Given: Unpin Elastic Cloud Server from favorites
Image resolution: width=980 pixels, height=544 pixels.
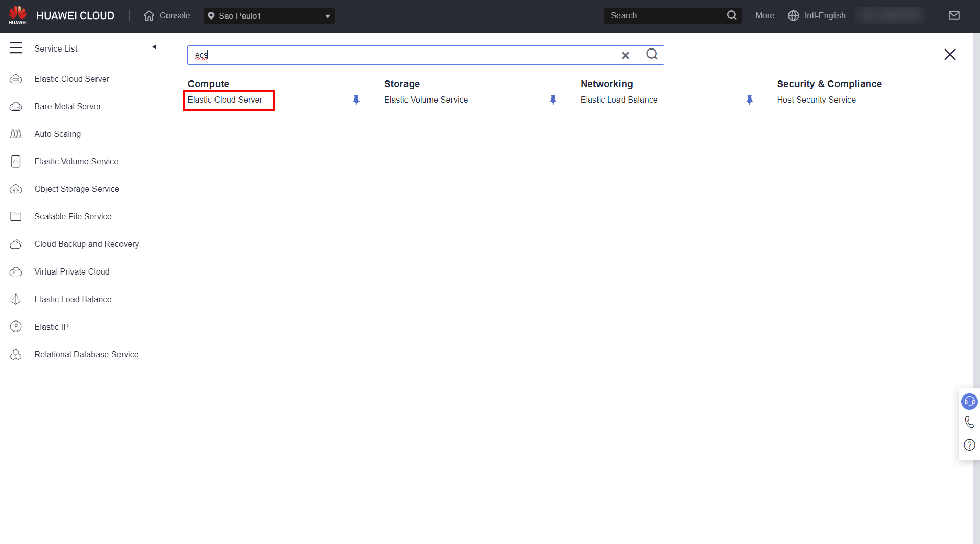Looking at the screenshot, I should click(x=356, y=100).
